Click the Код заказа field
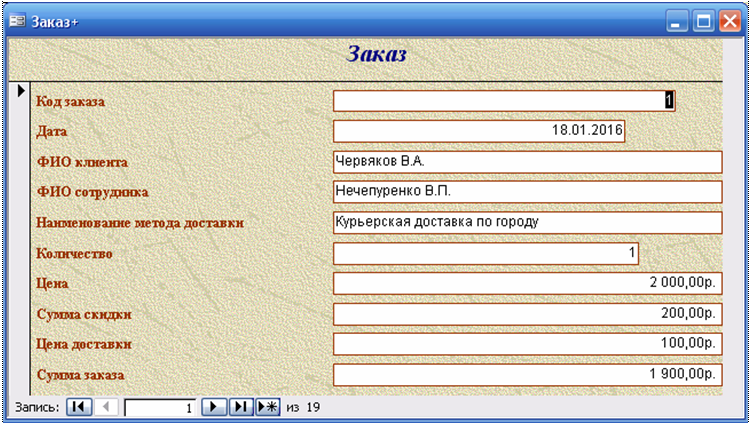The image size is (749, 423). (x=503, y=101)
